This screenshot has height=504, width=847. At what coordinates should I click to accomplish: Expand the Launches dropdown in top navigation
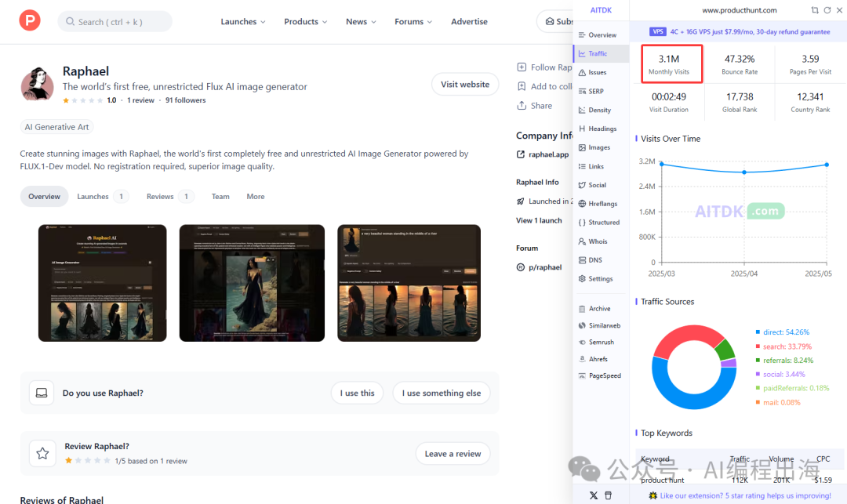(x=243, y=22)
